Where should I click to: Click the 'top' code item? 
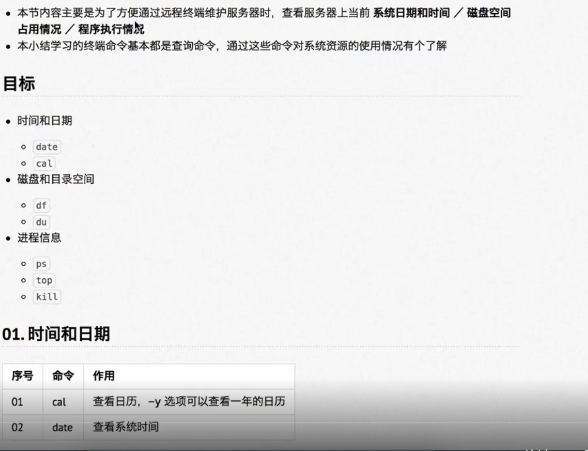[x=44, y=280]
